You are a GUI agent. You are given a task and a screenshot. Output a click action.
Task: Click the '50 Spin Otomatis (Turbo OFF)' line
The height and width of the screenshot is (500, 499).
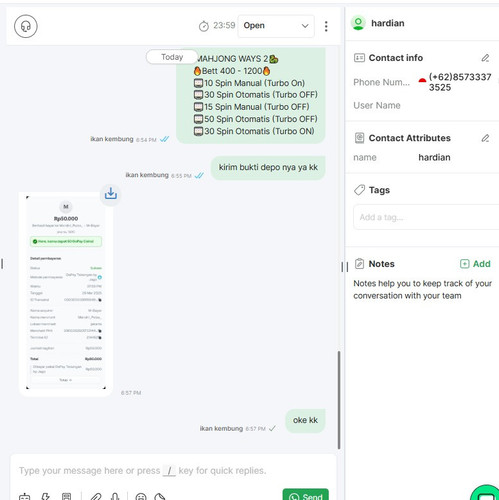coord(256,119)
